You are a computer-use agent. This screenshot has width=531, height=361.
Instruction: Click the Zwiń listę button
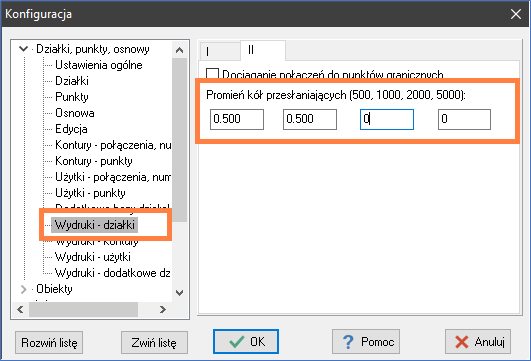154,343
